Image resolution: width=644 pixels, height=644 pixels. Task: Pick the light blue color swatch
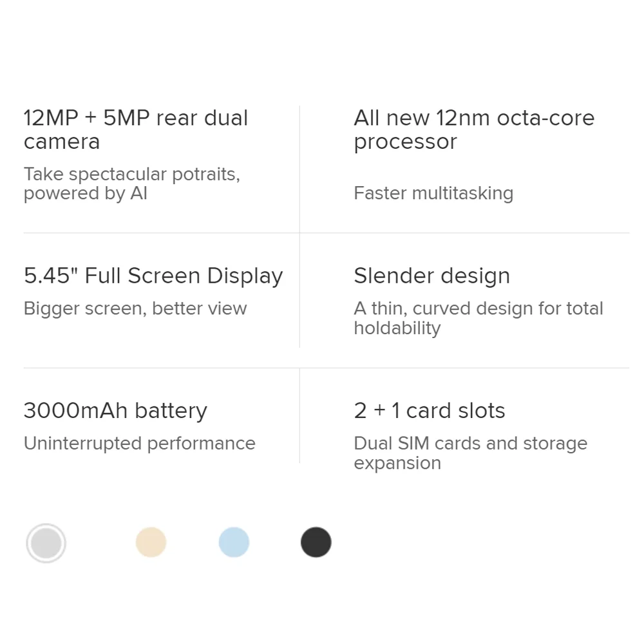click(x=234, y=542)
